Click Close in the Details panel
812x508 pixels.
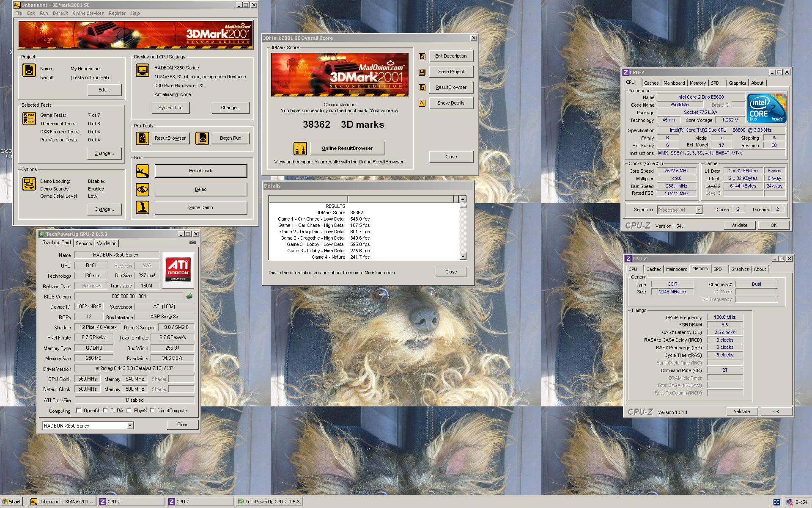(x=451, y=272)
